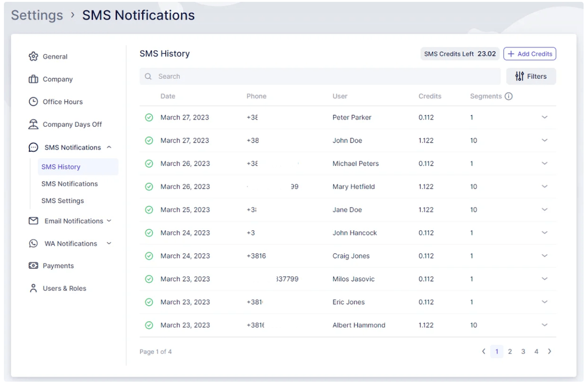588x384 pixels.
Task: Expand the WA Notifications sidebar section
Action: [109, 243]
